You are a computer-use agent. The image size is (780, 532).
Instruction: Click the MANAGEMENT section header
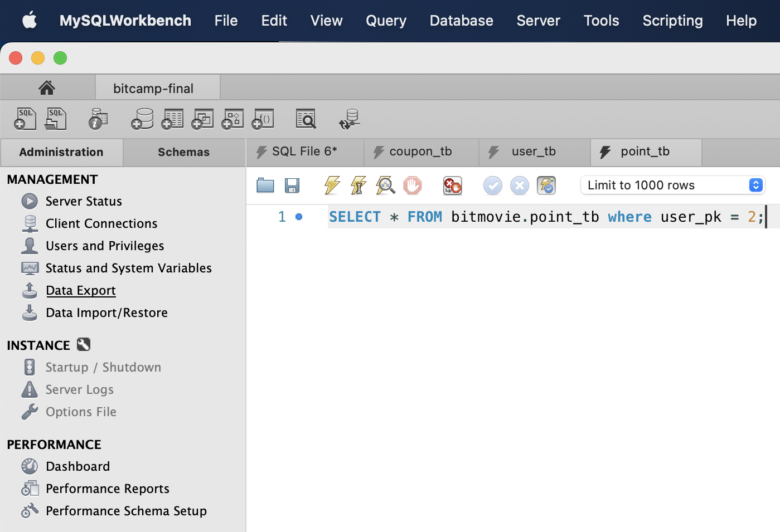tap(52, 179)
